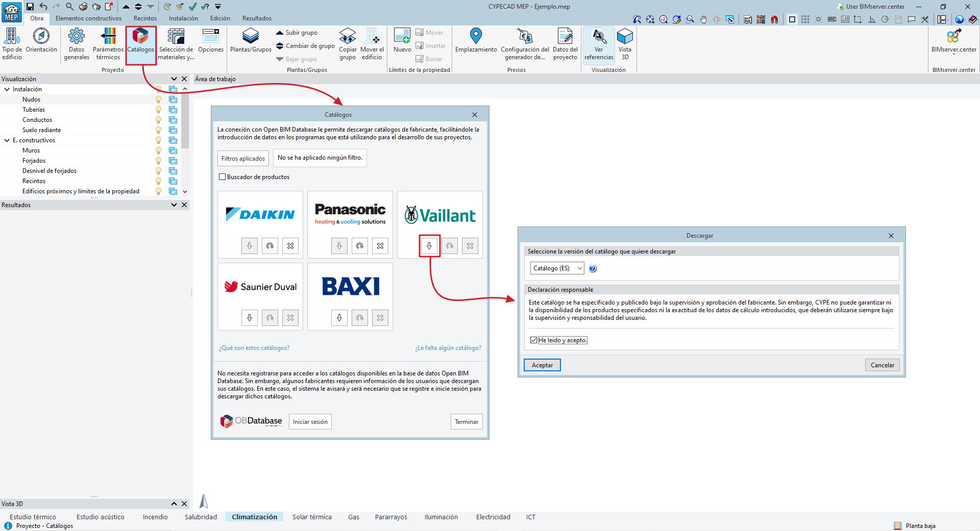Open Selección de materiales
The height and width of the screenshot is (531, 980).
pos(176,44)
